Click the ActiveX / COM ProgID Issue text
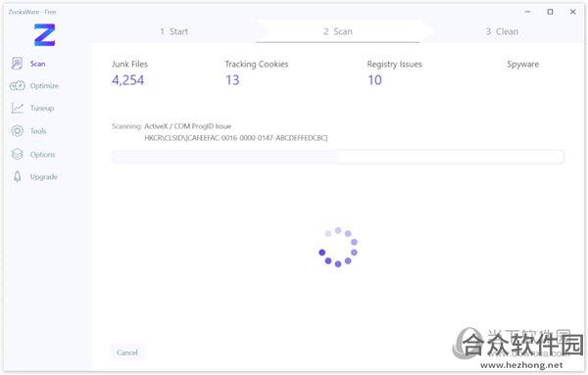Screen dimensions: 588x375 [x=188, y=126]
